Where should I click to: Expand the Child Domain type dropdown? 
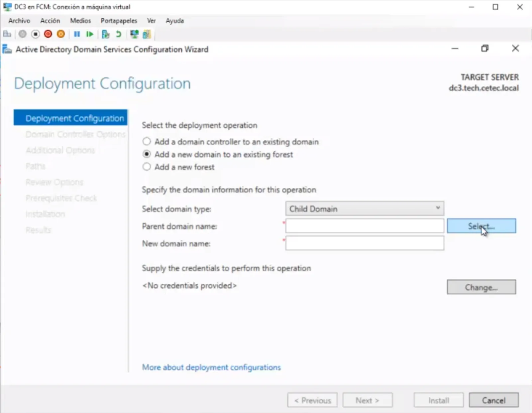(x=365, y=209)
